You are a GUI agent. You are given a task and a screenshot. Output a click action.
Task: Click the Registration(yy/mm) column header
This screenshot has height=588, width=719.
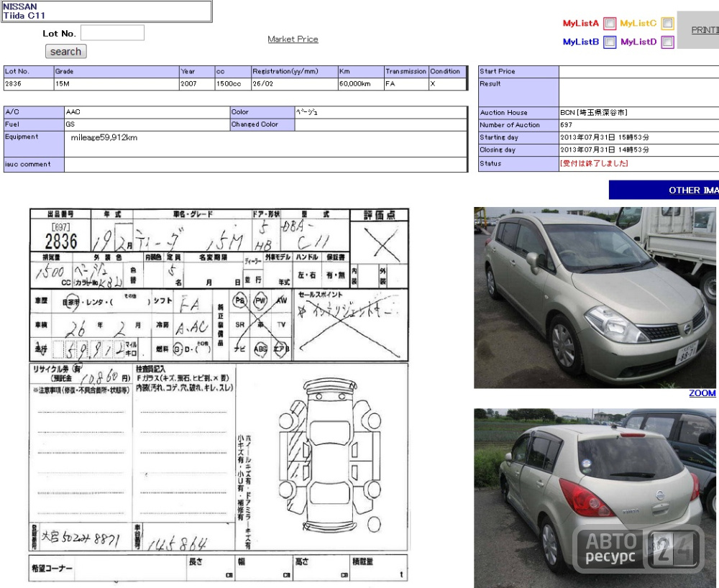click(x=294, y=71)
